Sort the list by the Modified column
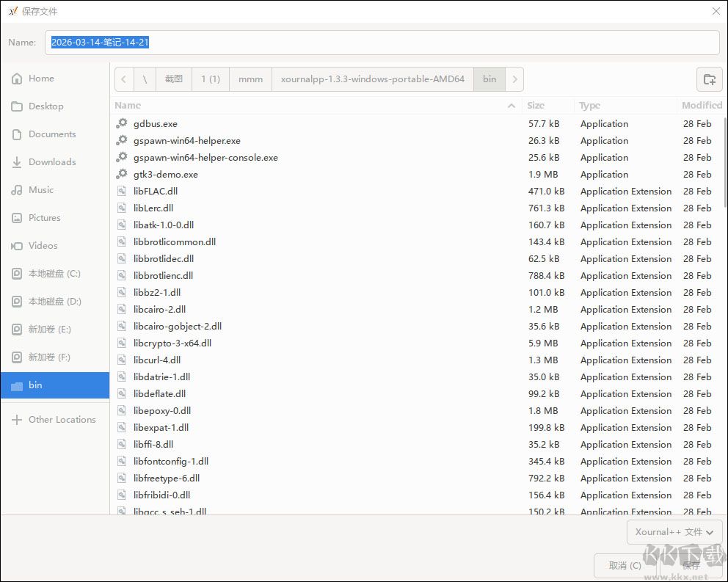 click(702, 106)
